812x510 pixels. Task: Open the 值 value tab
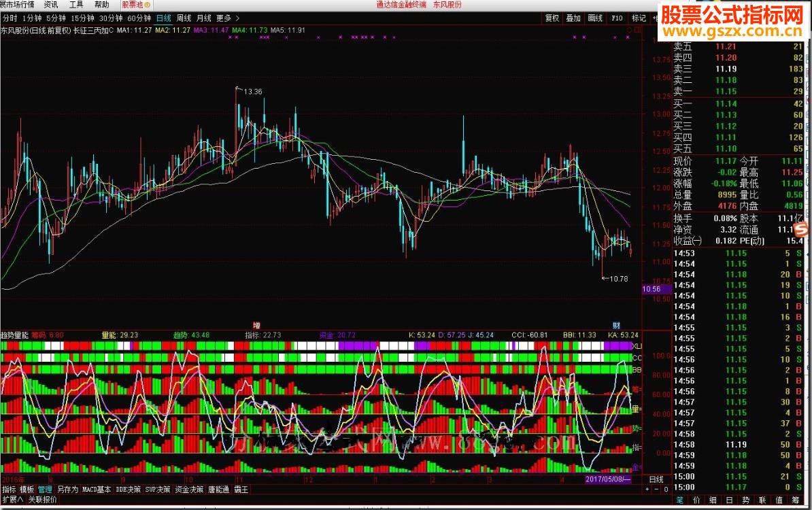pos(779,500)
